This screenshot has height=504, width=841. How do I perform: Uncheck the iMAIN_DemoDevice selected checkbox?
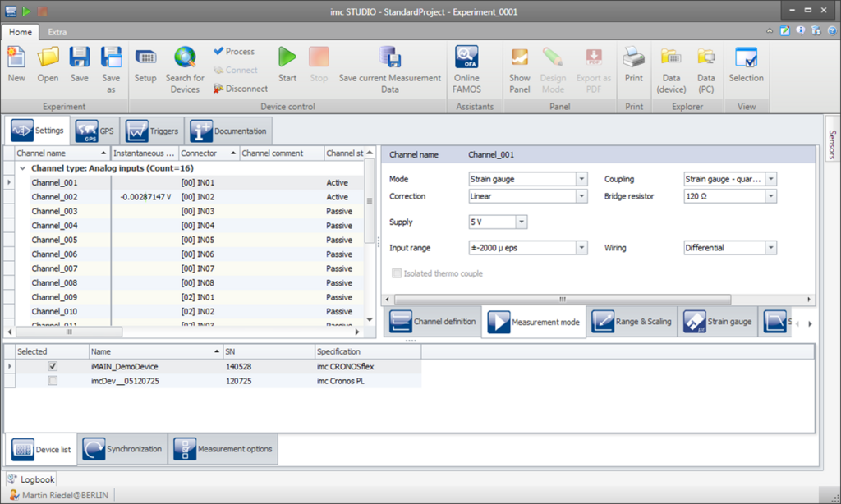[53, 367]
